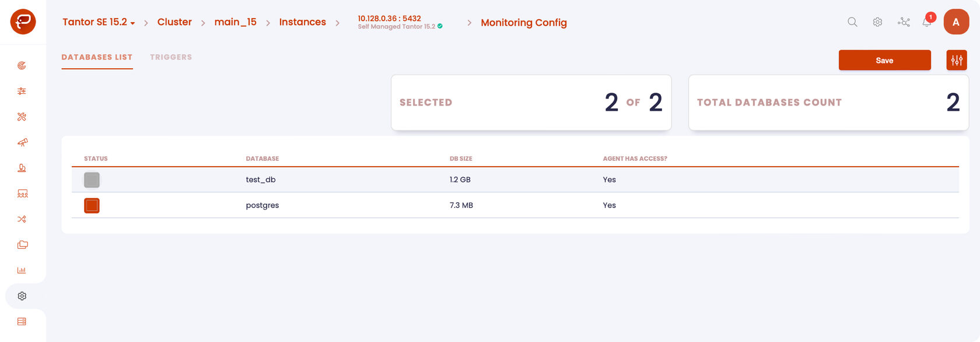The height and width of the screenshot is (342, 980).
Task: Toggle the test_db status checkbox
Action: (x=92, y=180)
